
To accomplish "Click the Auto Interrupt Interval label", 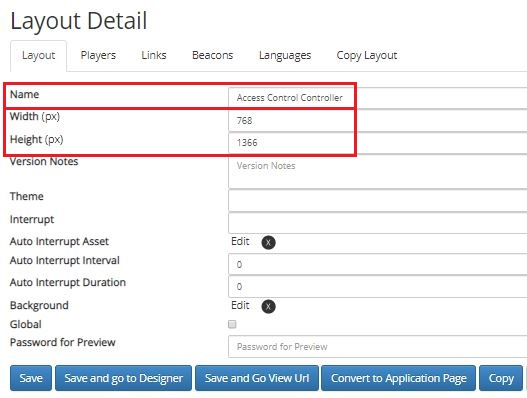I will pos(65,261).
